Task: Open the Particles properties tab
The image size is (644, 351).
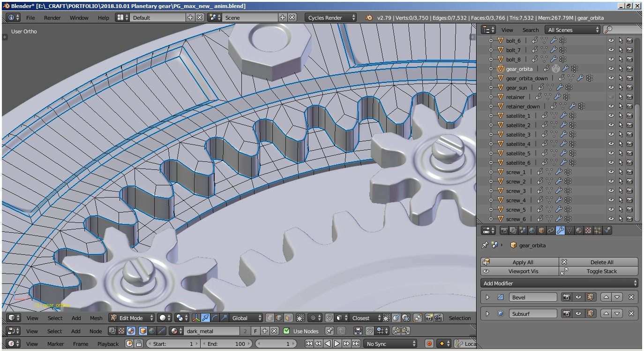Action: point(598,230)
